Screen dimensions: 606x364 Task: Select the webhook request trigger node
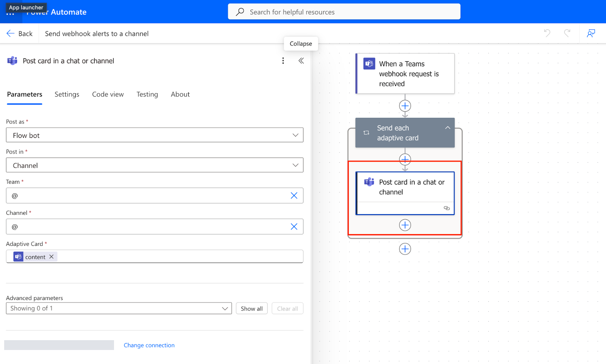point(405,73)
